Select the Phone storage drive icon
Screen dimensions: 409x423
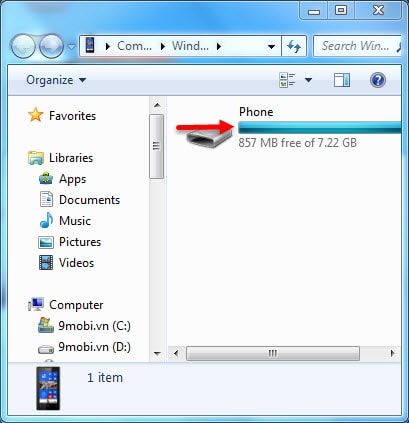pyautogui.click(x=209, y=138)
